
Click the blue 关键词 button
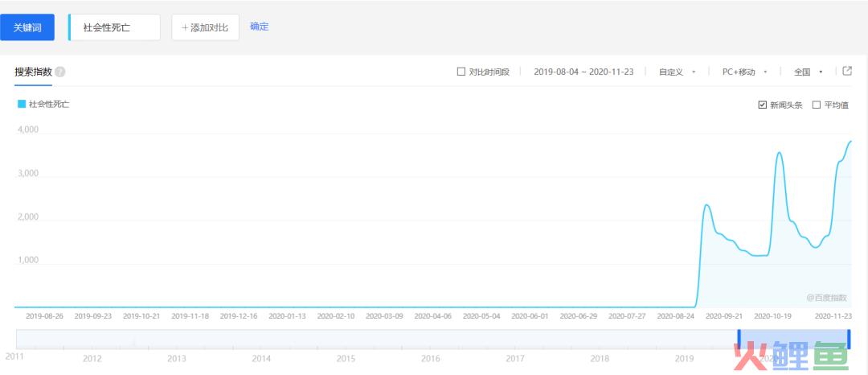click(x=27, y=27)
